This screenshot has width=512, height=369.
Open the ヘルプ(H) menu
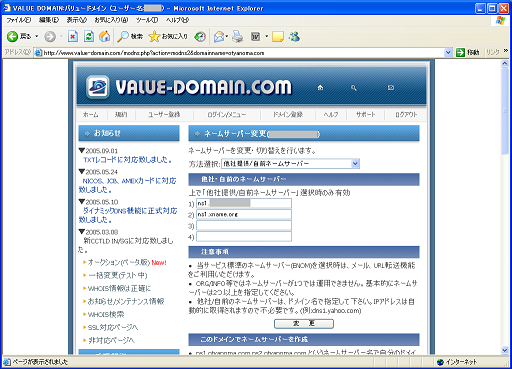177,20
